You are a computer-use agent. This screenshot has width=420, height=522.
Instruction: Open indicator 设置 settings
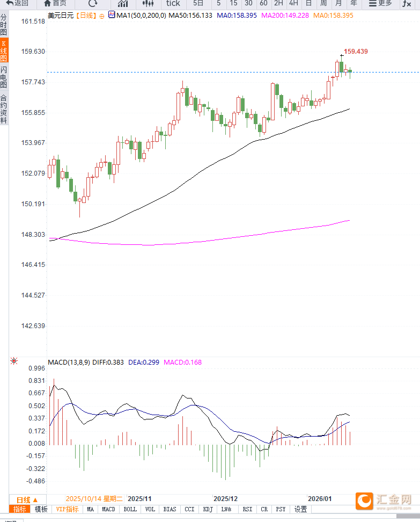pyautogui.click(x=300, y=509)
